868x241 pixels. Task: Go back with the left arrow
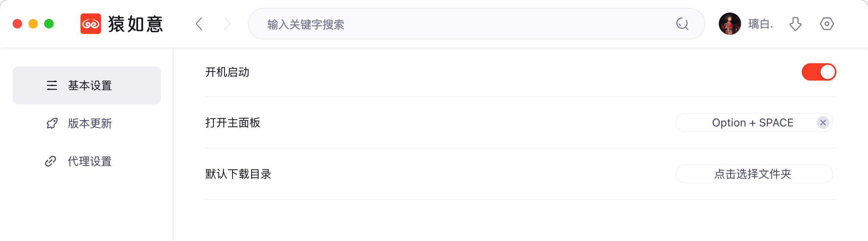199,24
